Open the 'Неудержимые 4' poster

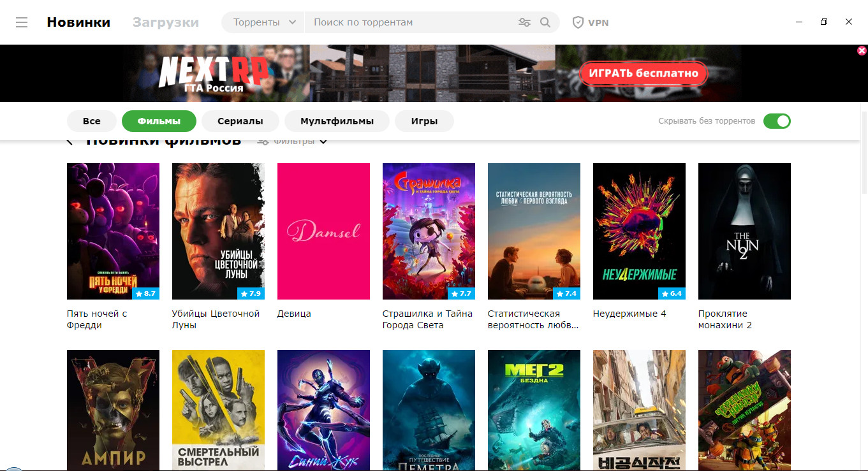click(x=639, y=231)
